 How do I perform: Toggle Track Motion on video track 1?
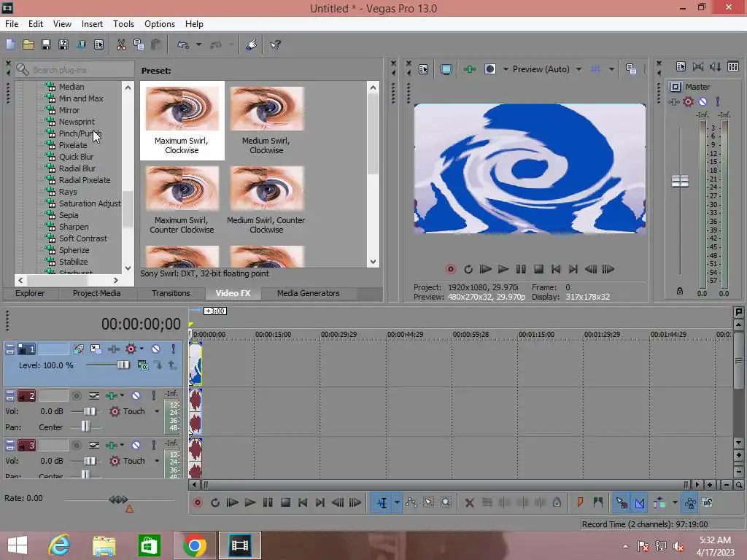(x=96, y=349)
